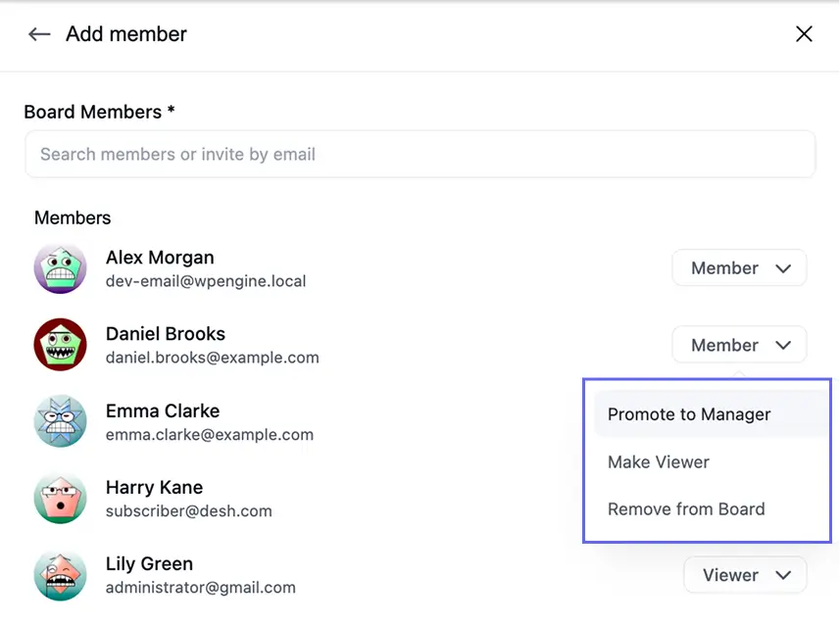Select the name Lily Green
The height and width of the screenshot is (625, 840).
coord(149,564)
